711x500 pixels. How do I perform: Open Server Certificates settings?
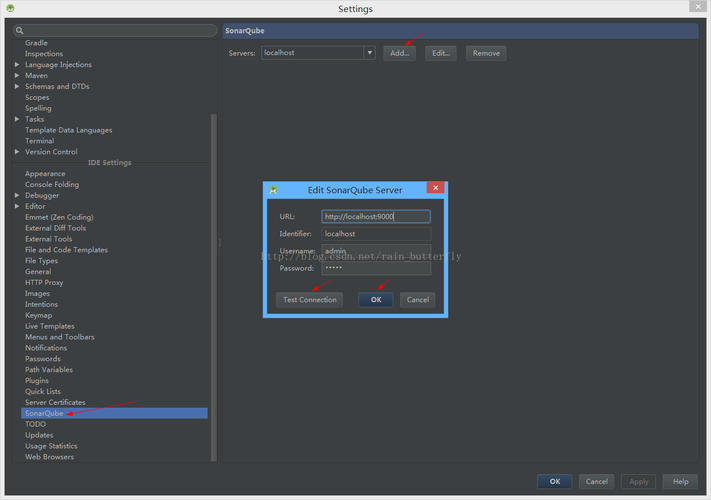55,402
